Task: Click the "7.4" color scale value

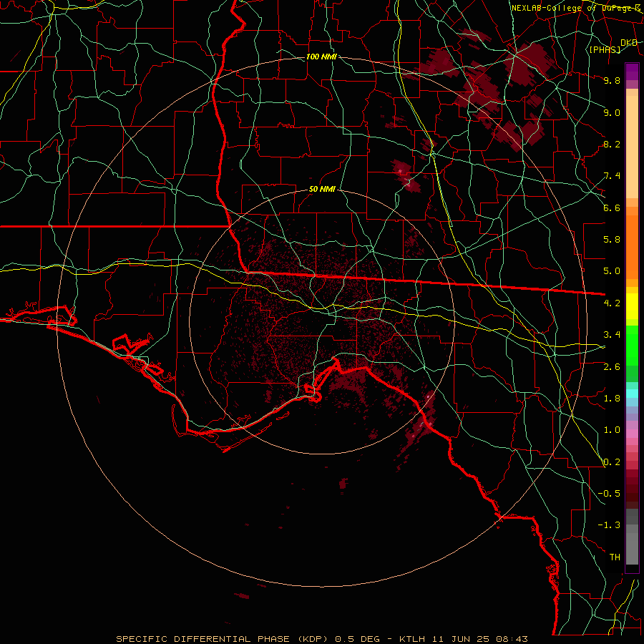Action: [x=612, y=176]
